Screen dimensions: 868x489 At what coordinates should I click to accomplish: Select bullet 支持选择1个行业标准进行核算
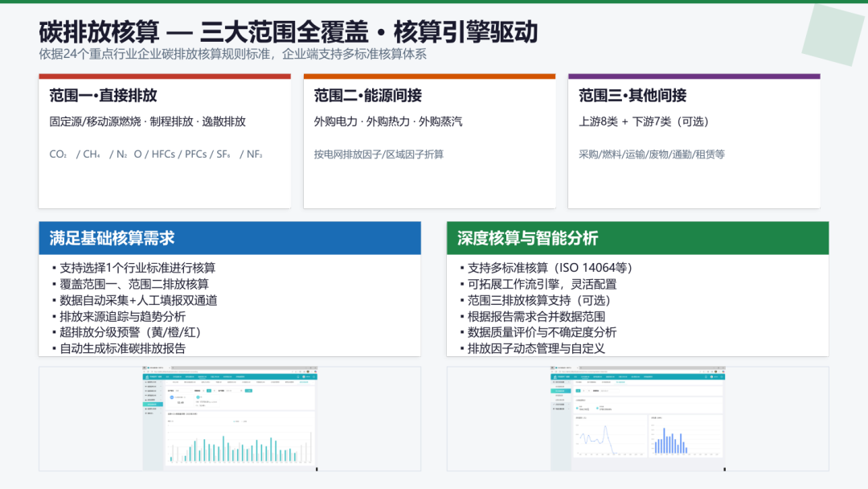133,268
